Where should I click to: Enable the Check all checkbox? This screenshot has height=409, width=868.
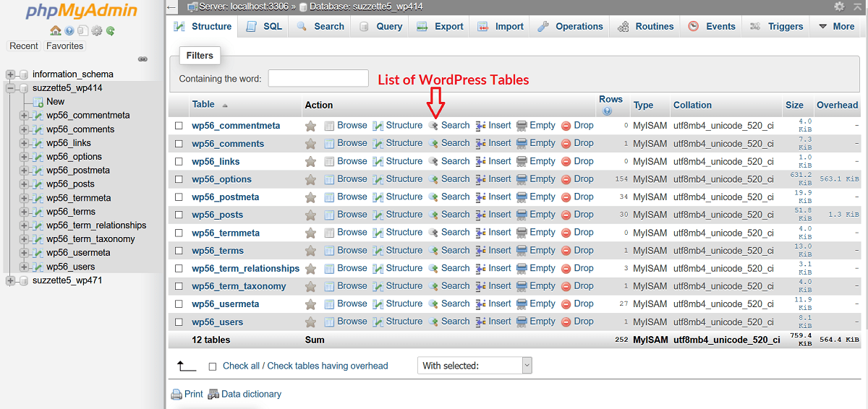click(213, 366)
